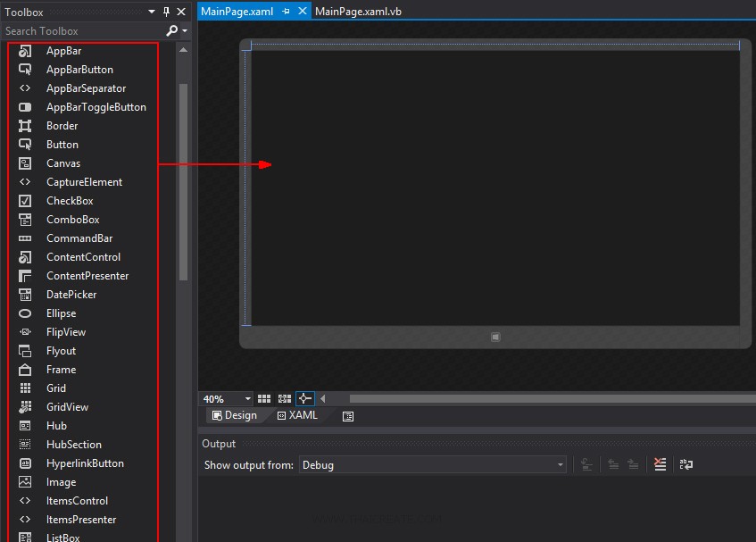The width and height of the screenshot is (756, 542).
Task: Click the Toolbox search magnifier icon
Action: click(172, 31)
